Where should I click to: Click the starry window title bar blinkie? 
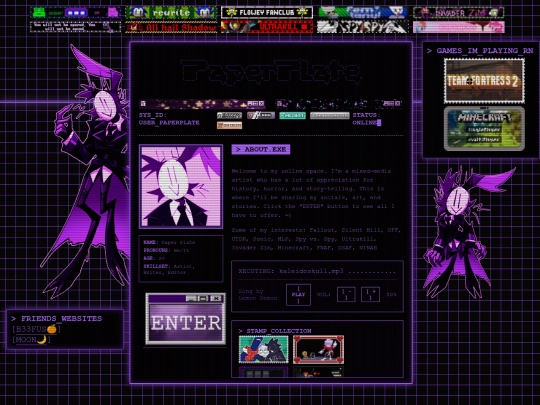(202, 103)
